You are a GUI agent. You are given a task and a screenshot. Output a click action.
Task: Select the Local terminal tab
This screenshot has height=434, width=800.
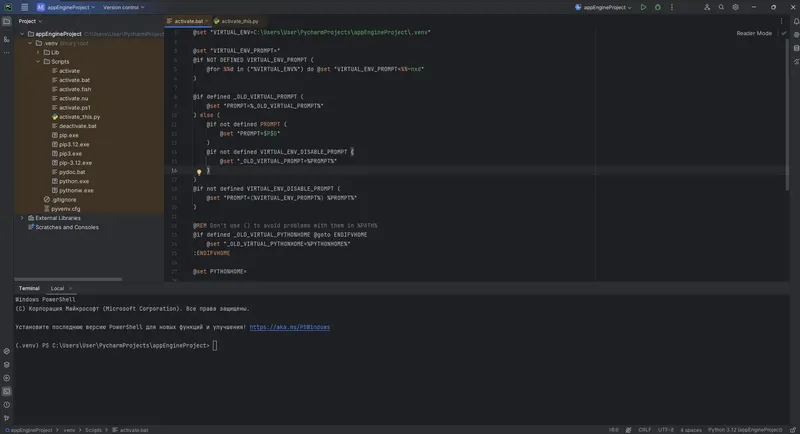(x=58, y=288)
